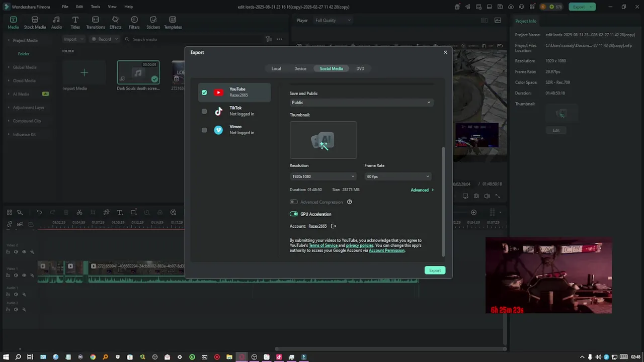The width and height of the screenshot is (644, 362).
Task: Open Windows taskbar search icon
Action: point(18,357)
